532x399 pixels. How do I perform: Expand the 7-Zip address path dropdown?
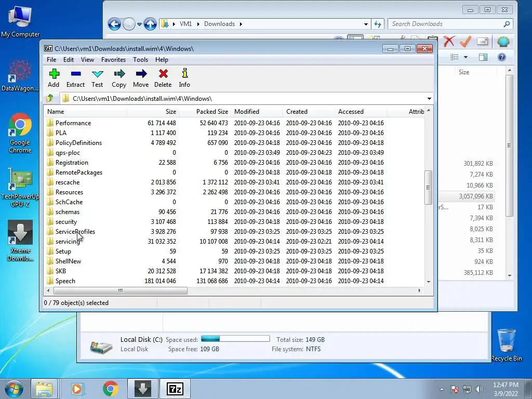429,99
